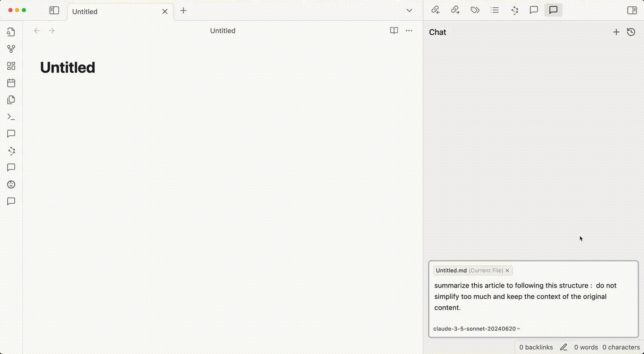Expand the tab list chevron
This screenshot has height=354, width=644.
[409, 10]
